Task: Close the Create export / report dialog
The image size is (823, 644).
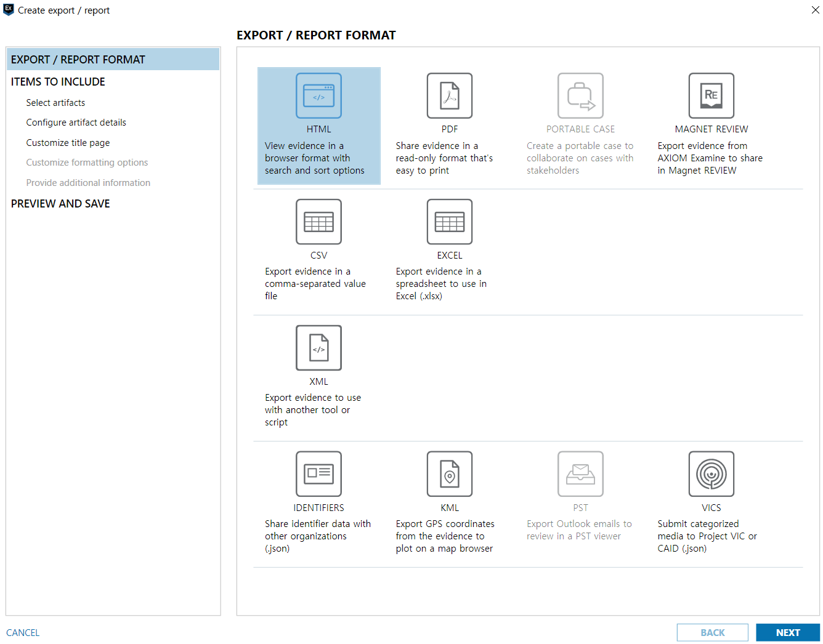Action: pyautogui.click(x=815, y=10)
